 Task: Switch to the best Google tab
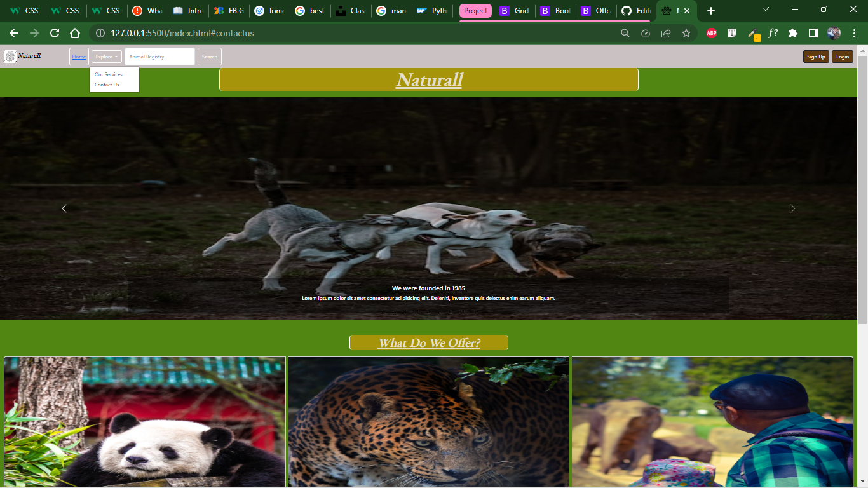click(x=310, y=11)
